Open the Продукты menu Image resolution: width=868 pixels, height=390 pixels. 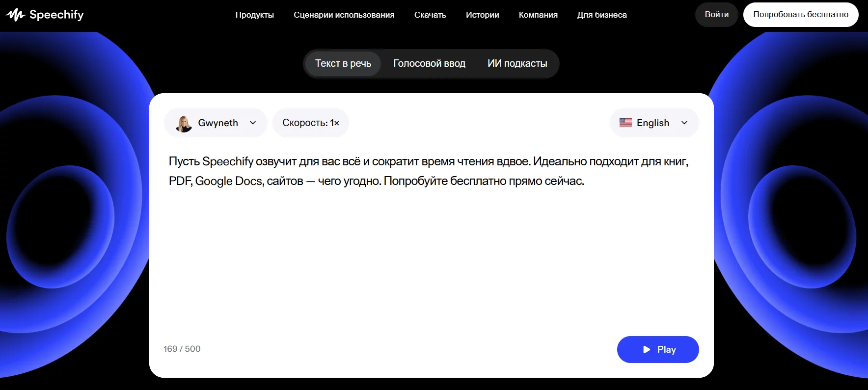coord(254,15)
